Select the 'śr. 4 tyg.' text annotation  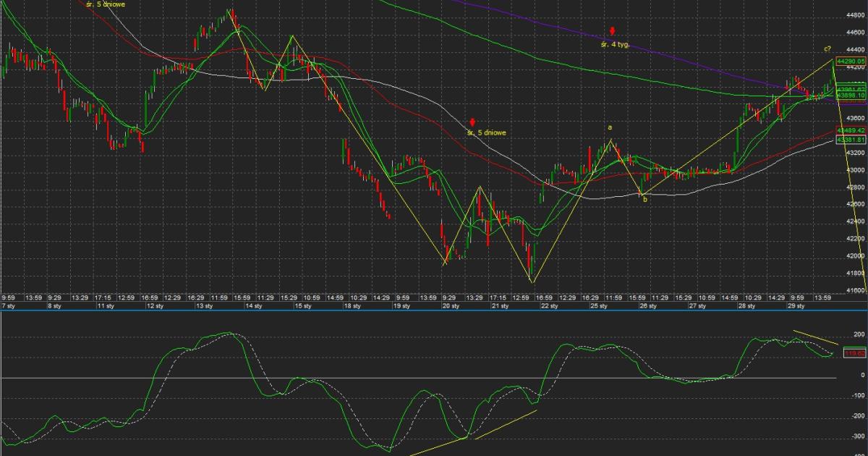point(615,44)
